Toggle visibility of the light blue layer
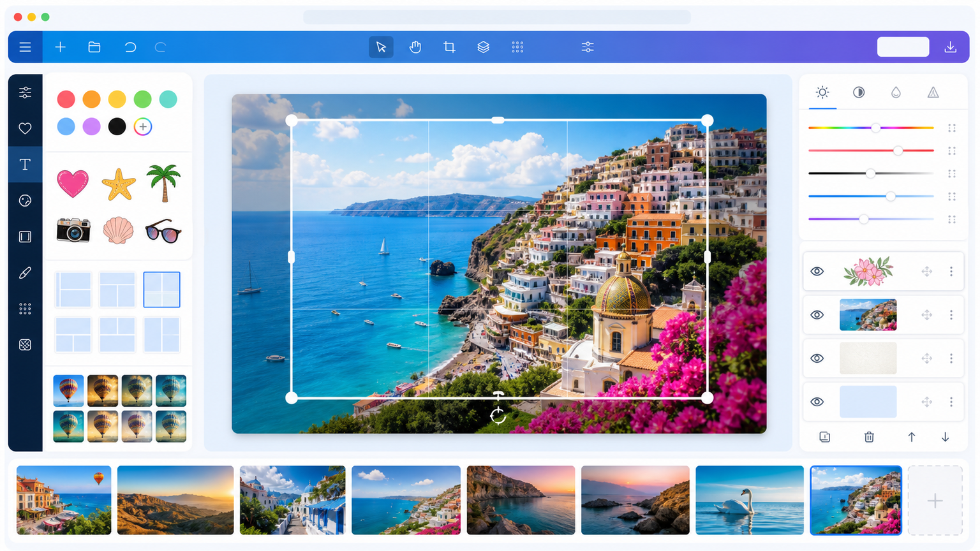 click(x=817, y=402)
